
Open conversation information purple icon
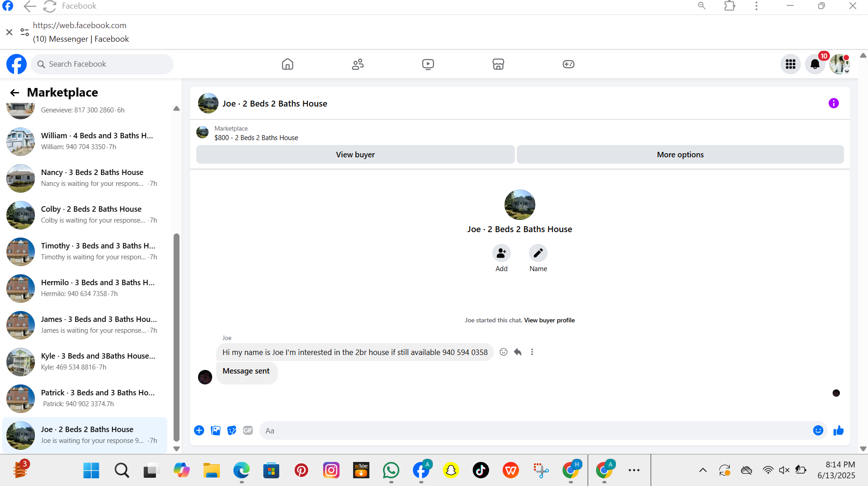[834, 103]
